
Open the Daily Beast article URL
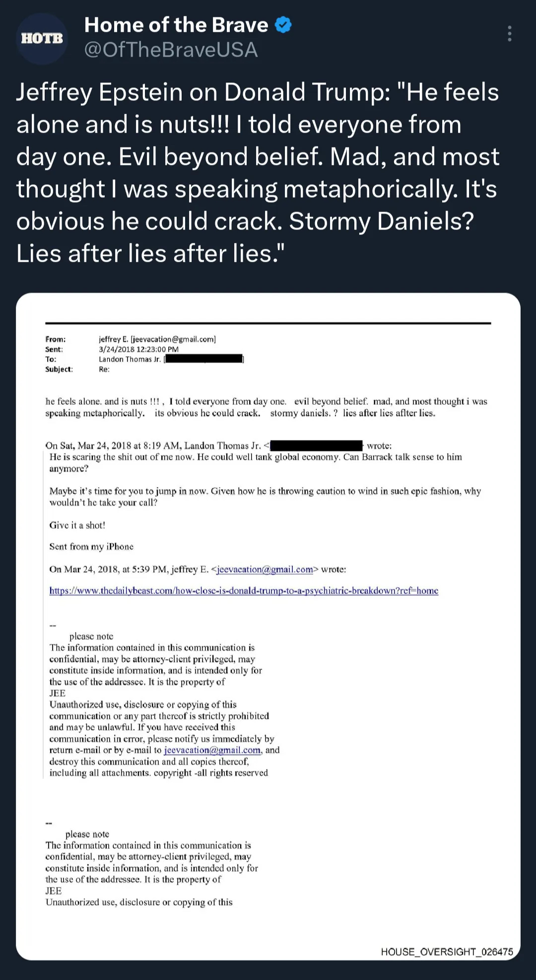244,591
